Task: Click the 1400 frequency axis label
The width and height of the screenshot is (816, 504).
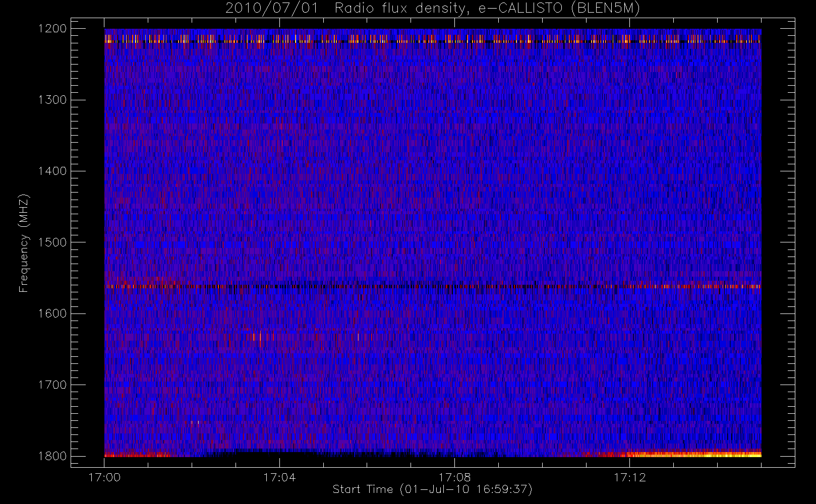Action: click(x=52, y=171)
